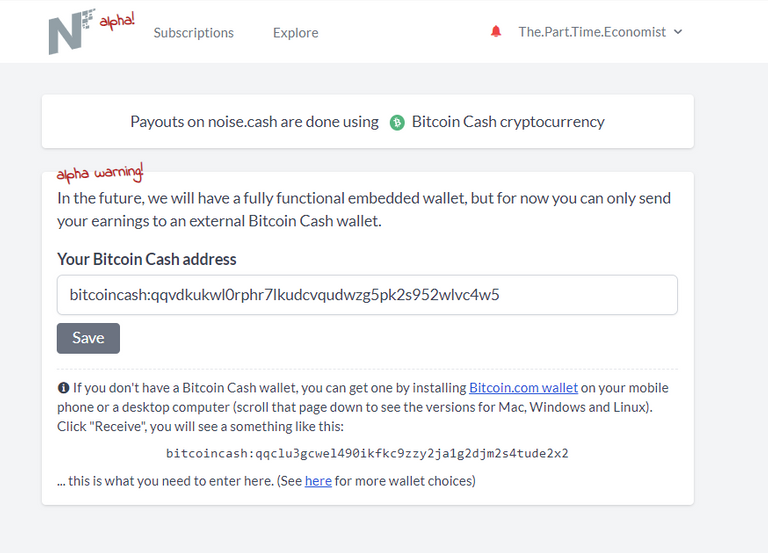This screenshot has height=553, width=768.
Task: Click the 'this is what you need' note
Action: coord(266,481)
